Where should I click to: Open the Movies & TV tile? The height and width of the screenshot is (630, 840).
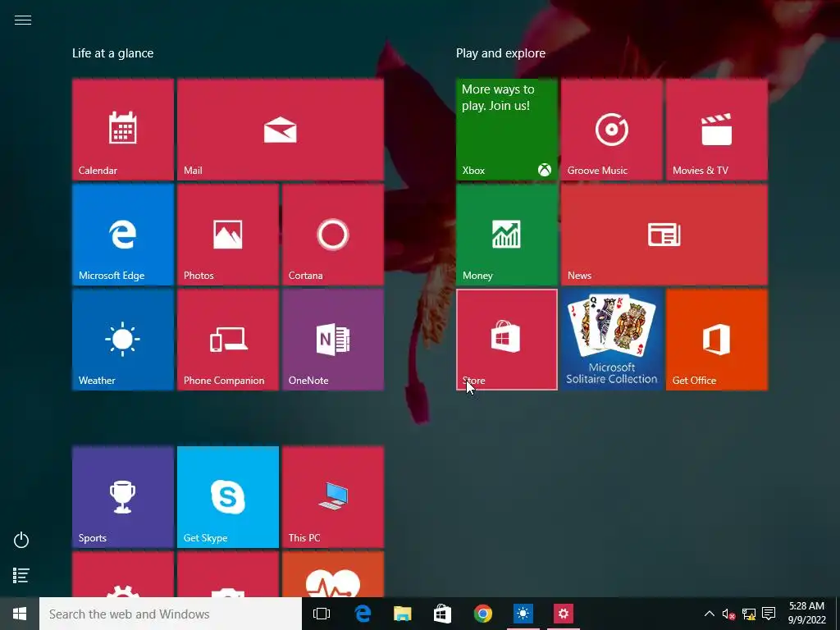(x=717, y=130)
